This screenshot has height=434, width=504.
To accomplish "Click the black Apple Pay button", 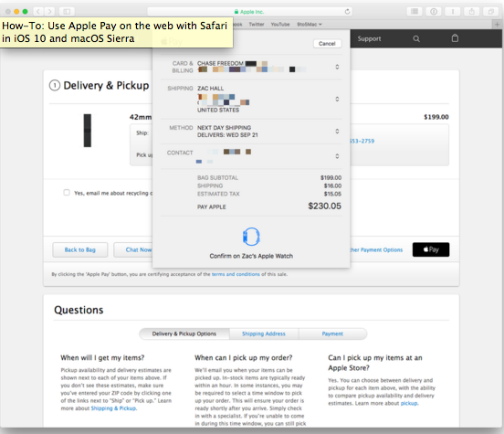I will [431, 249].
